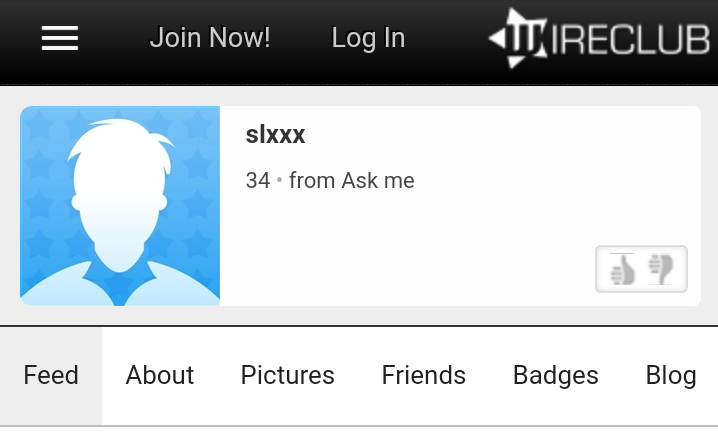Select the Pictures tab
The height and width of the screenshot is (446, 718).
click(287, 375)
